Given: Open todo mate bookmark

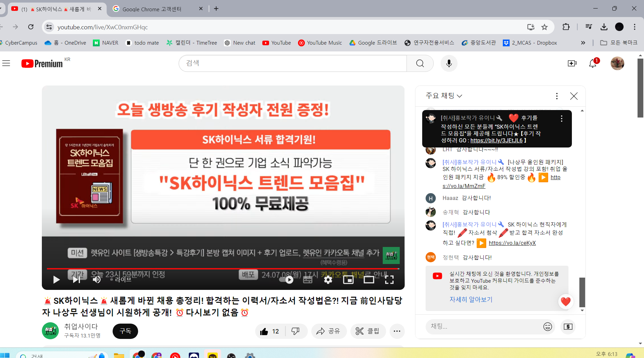Looking at the screenshot, I should pos(142,43).
